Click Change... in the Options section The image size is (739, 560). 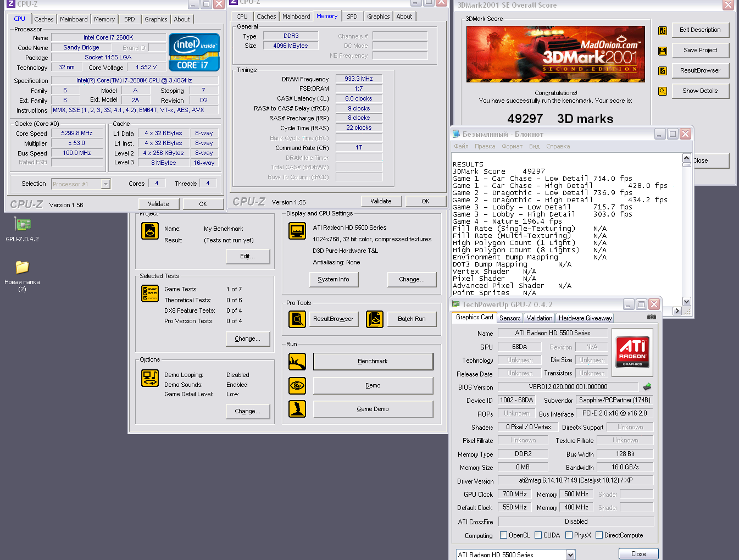point(248,411)
